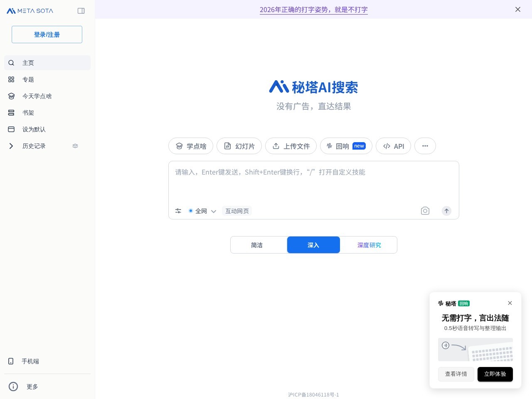Open the 全网 scope dropdown
The image size is (532, 399).
click(x=213, y=211)
